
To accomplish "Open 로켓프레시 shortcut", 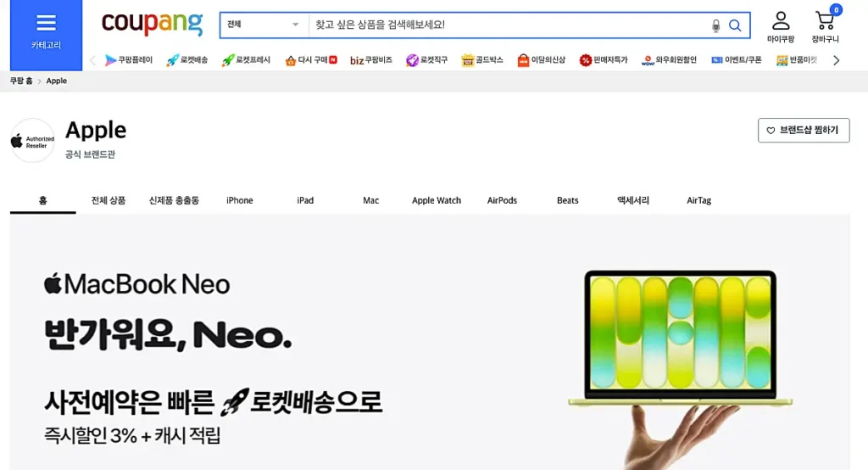I will pyautogui.click(x=246, y=60).
